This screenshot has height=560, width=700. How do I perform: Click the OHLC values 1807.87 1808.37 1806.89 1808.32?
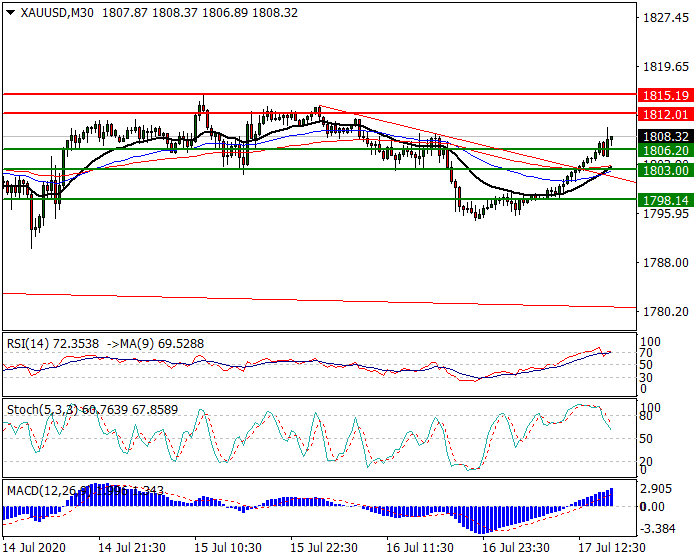(x=200, y=13)
